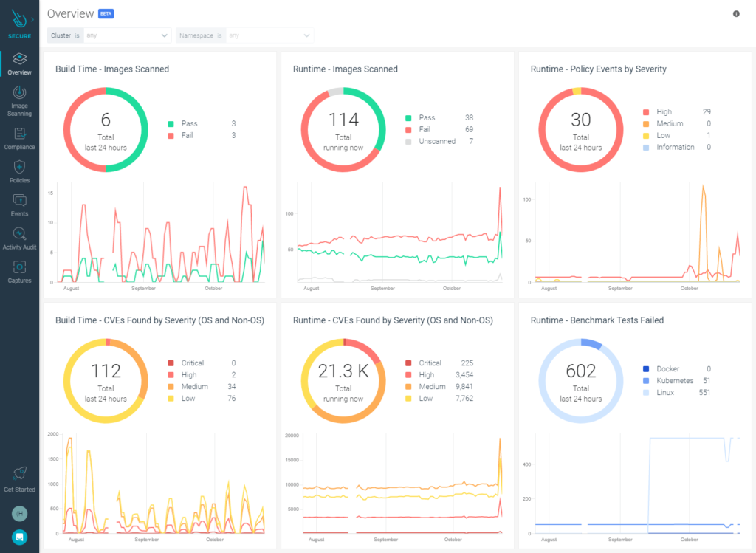Go to the Compliance section
Screen dimensions: 756x553
[x=19, y=134]
